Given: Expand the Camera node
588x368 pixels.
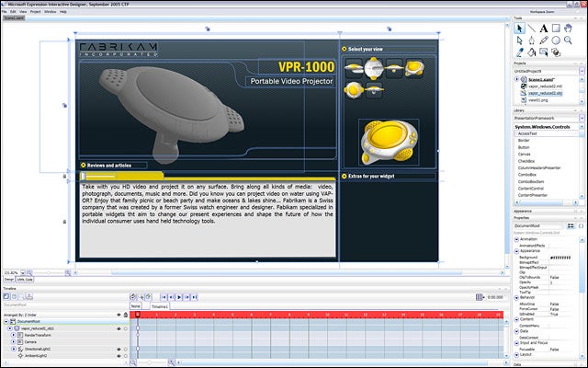Looking at the screenshot, I should [x=14, y=342].
